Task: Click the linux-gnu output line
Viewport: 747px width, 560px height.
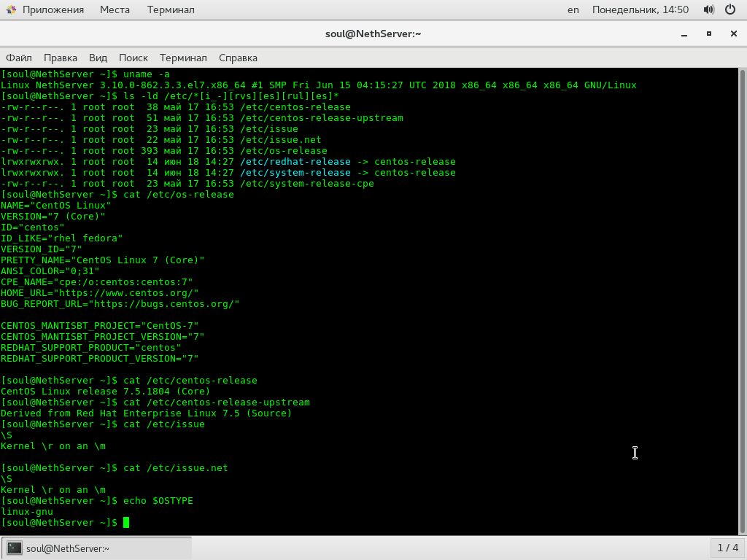Action: point(27,513)
